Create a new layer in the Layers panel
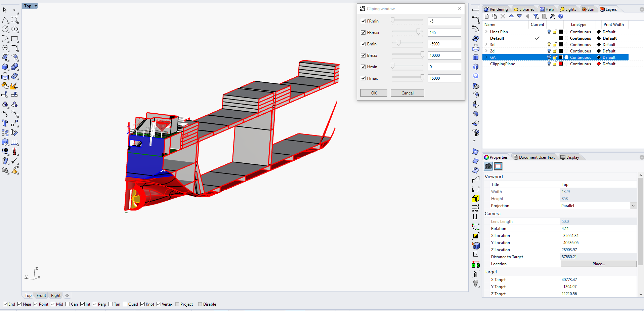The height and width of the screenshot is (311, 644). click(x=486, y=16)
